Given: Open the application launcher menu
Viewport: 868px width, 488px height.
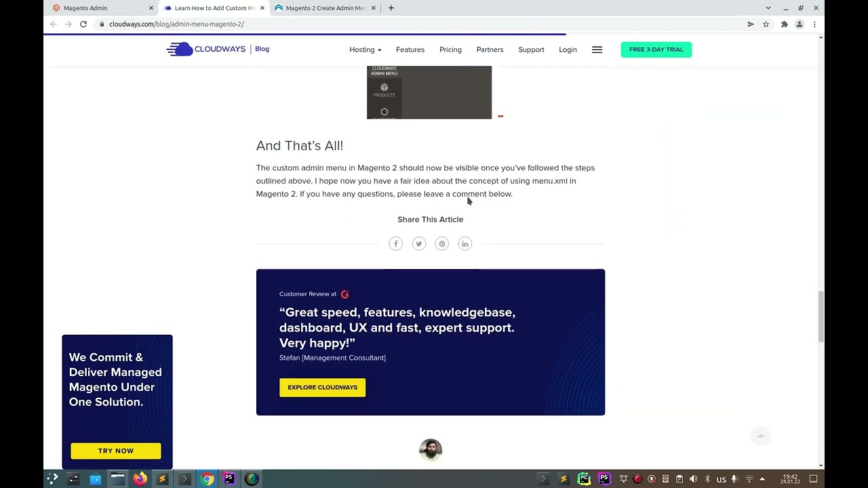Looking at the screenshot, I should tap(52, 479).
